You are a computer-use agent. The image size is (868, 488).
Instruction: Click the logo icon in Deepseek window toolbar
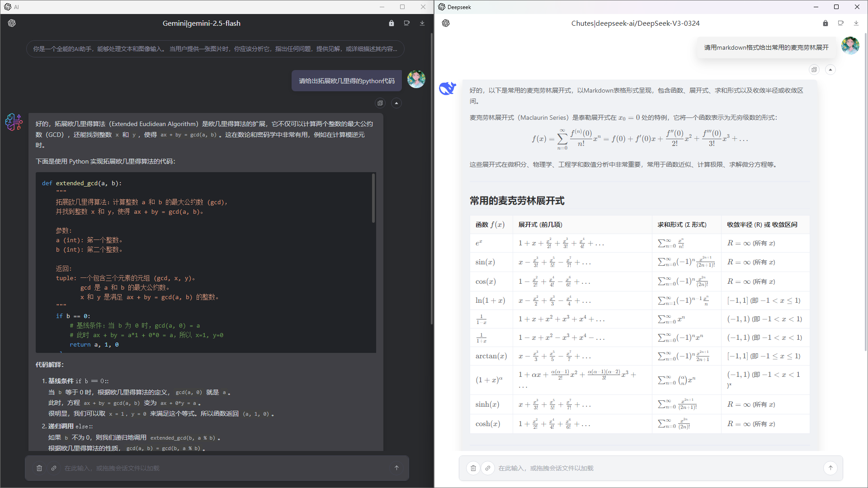446,23
